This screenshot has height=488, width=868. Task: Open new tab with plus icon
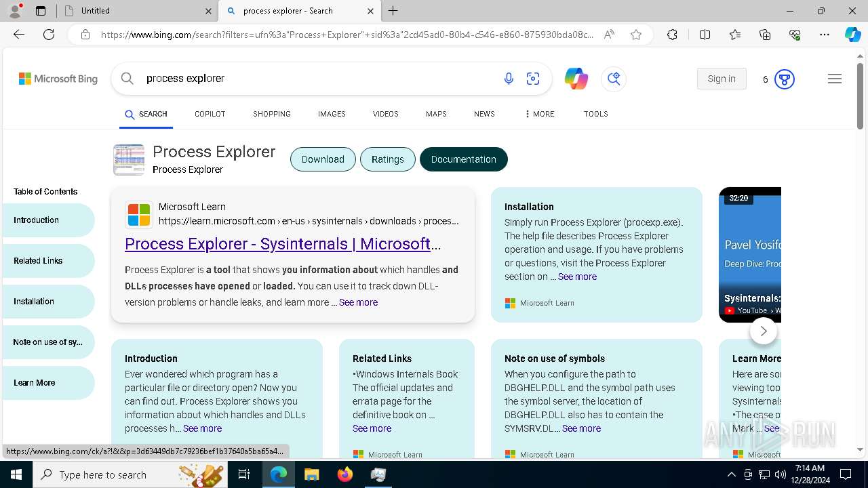[393, 11]
